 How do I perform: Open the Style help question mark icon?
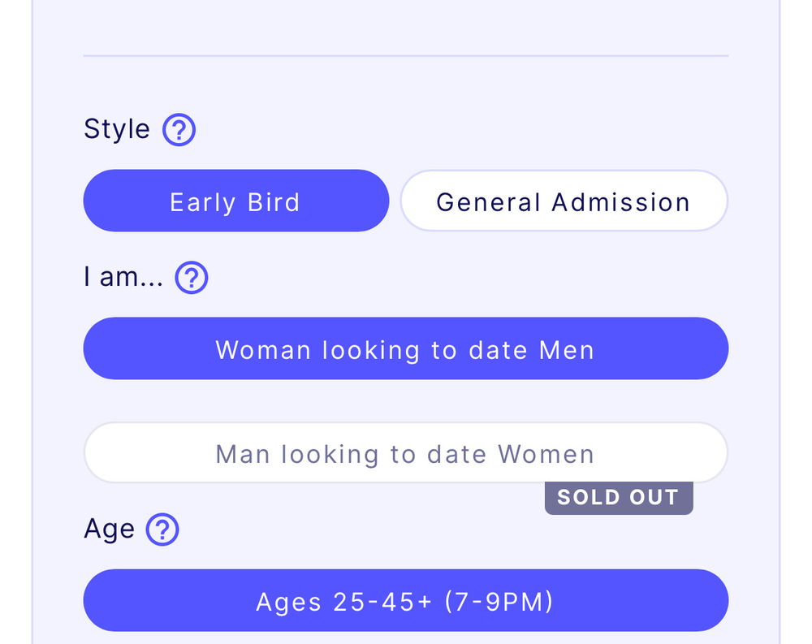[x=179, y=129]
